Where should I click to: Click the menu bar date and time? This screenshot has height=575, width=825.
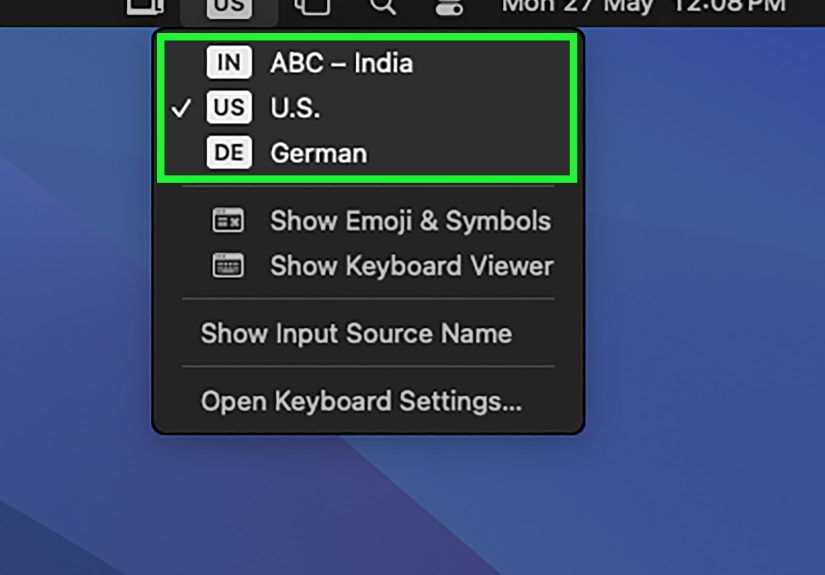pos(644,6)
